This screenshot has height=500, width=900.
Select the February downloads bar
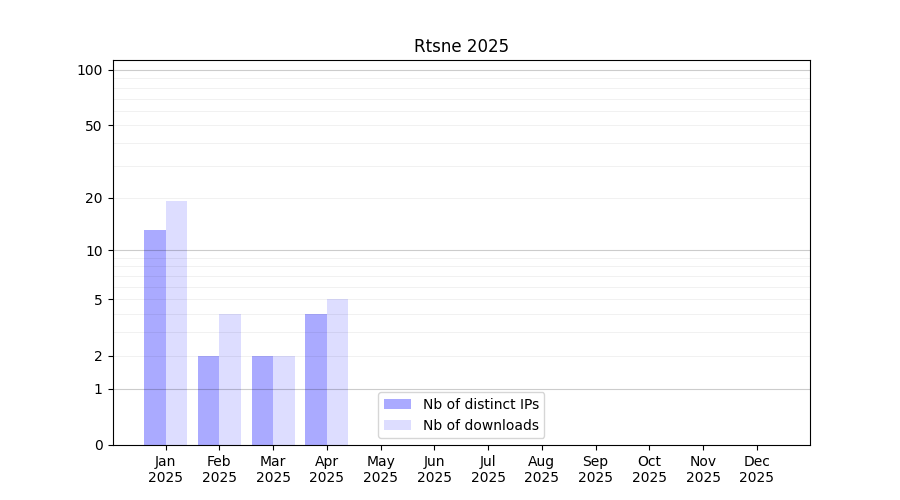tap(230, 379)
